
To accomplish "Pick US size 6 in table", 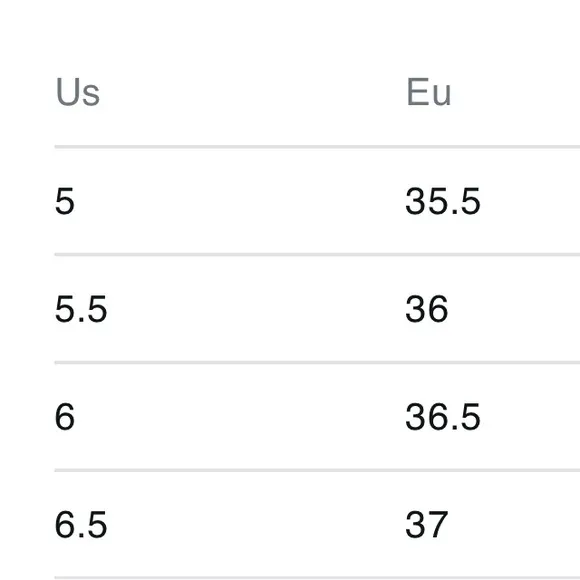I will click(65, 417).
